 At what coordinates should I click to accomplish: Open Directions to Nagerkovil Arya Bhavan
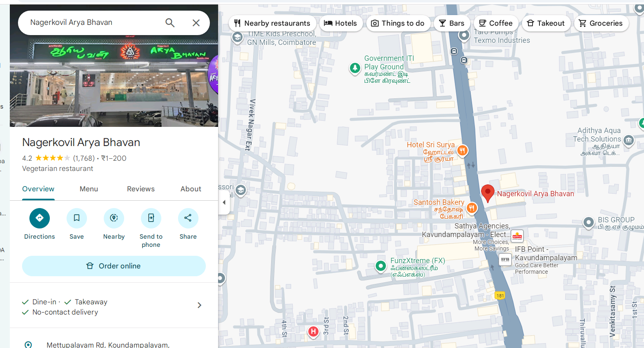click(40, 218)
